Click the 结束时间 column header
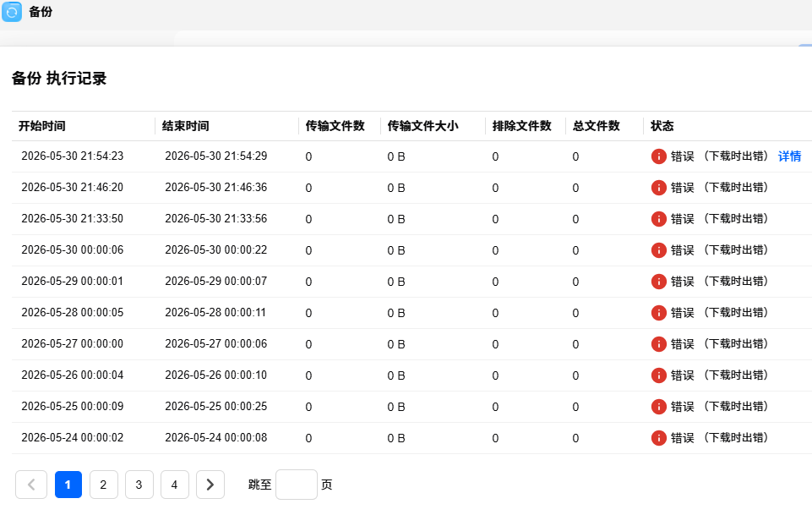 click(185, 126)
